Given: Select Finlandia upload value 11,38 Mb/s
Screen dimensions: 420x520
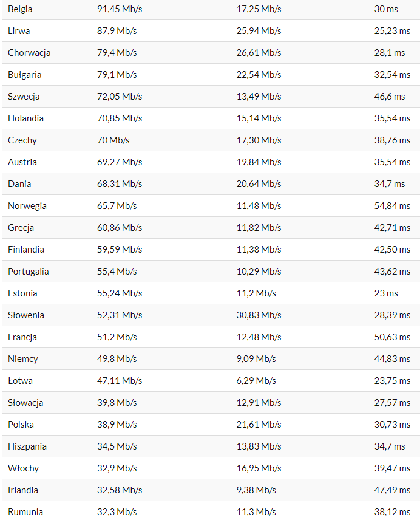Looking at the screenshot, I should click(259, 250).
